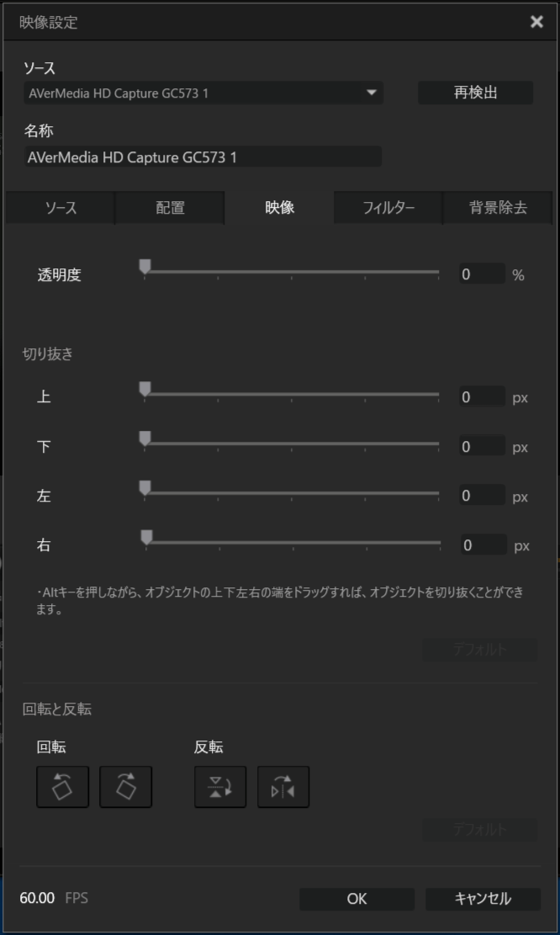Rotate the source clockwise
The width and height of the screenshot is (560, 935).
click(x=125, y=787)
